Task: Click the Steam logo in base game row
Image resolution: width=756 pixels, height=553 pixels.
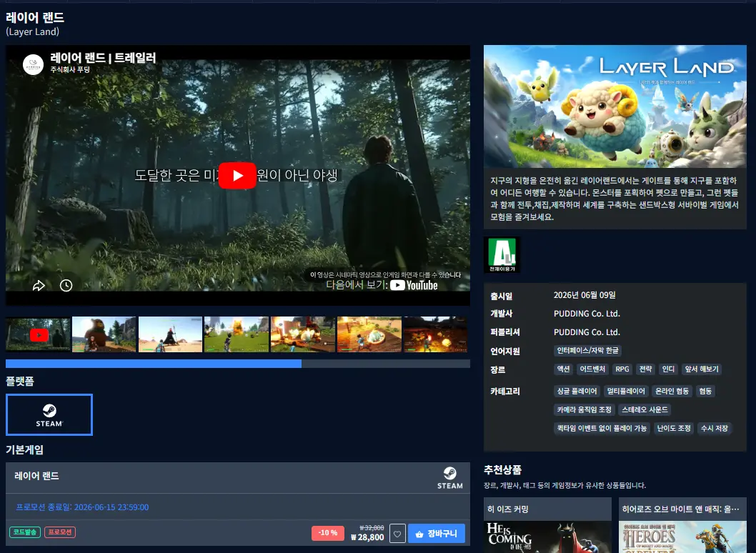Action: click(450, 478)
